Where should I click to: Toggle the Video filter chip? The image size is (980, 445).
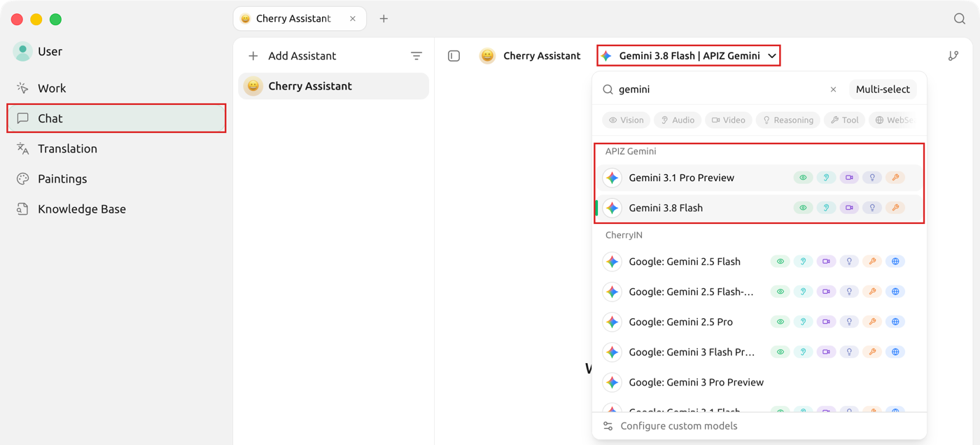[729, 120]
